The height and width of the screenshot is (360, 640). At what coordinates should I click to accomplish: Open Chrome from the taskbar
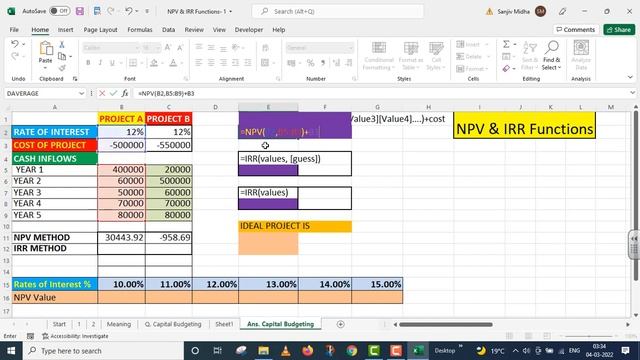click(x=352, y=351)
